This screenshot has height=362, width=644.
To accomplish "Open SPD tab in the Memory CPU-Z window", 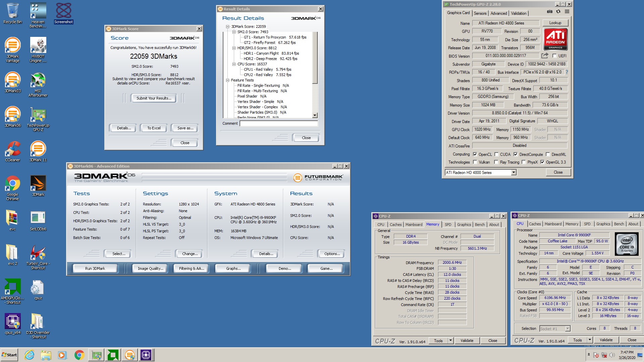I will 448,225.
